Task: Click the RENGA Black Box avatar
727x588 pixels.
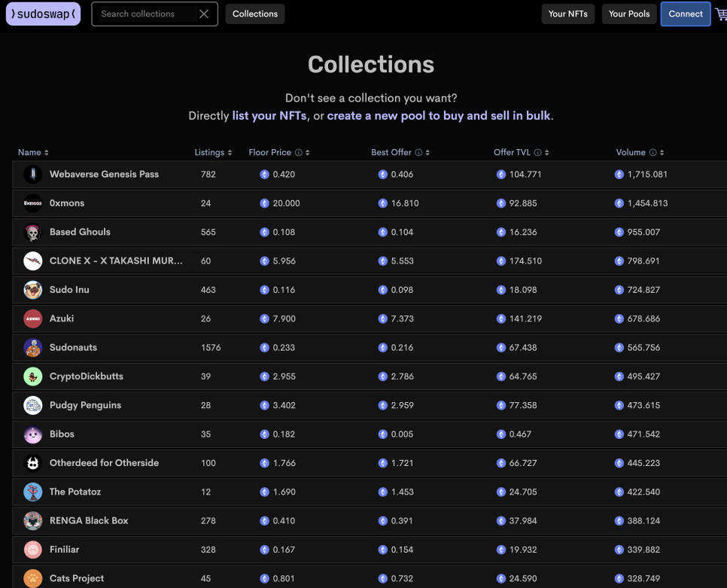Action: pyautogui.click(x=33, y=521)
